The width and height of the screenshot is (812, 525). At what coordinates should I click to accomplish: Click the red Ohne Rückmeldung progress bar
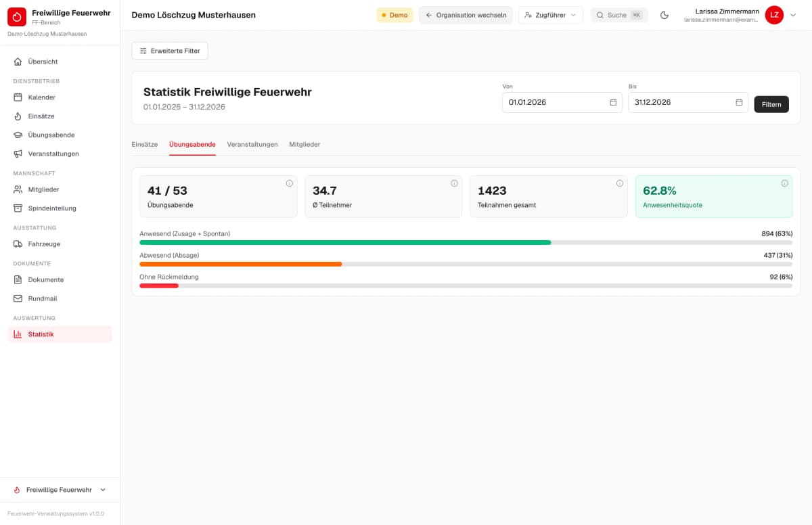coord(159,286)
